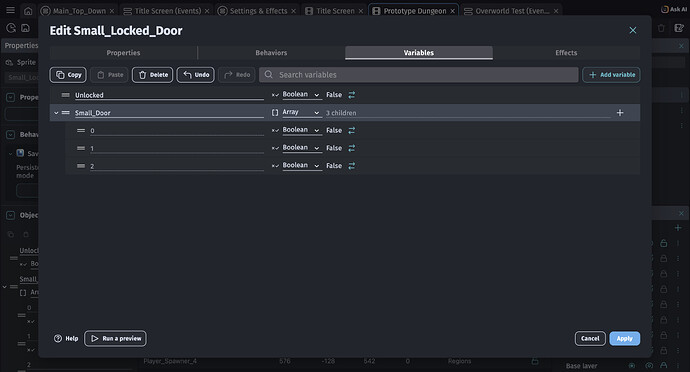Image resolution: width=690 pixels, height=372 pixels.
Task: Add a child to Small_Door array
Action: point(620,113)
